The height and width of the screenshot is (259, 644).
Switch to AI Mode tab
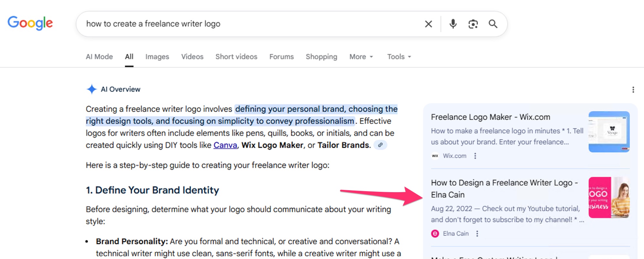pos(99,57)
